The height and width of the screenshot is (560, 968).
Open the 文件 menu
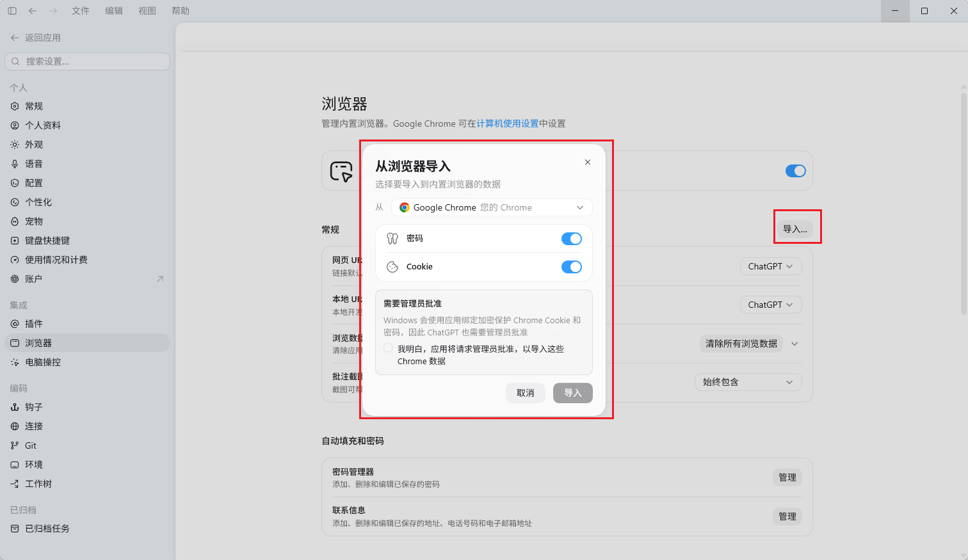[81, 11]
